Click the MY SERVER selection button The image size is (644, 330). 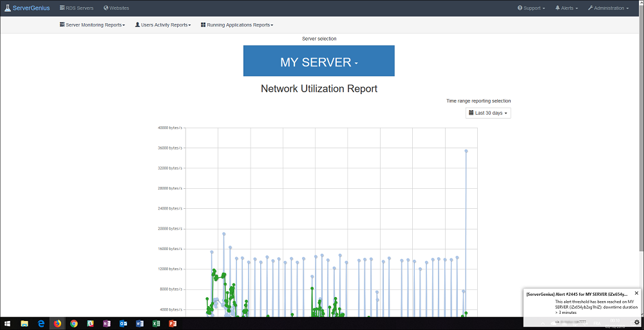point(319,62)
